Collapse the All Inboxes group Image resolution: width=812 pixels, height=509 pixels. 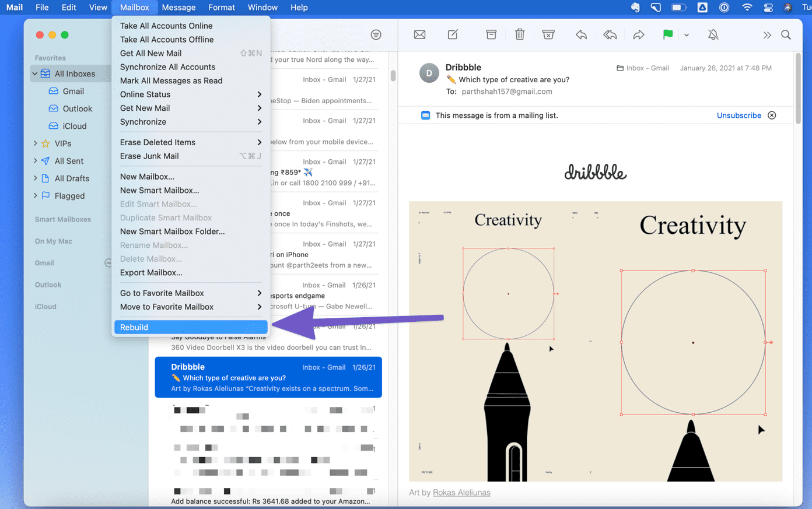[x=35, y=74]
